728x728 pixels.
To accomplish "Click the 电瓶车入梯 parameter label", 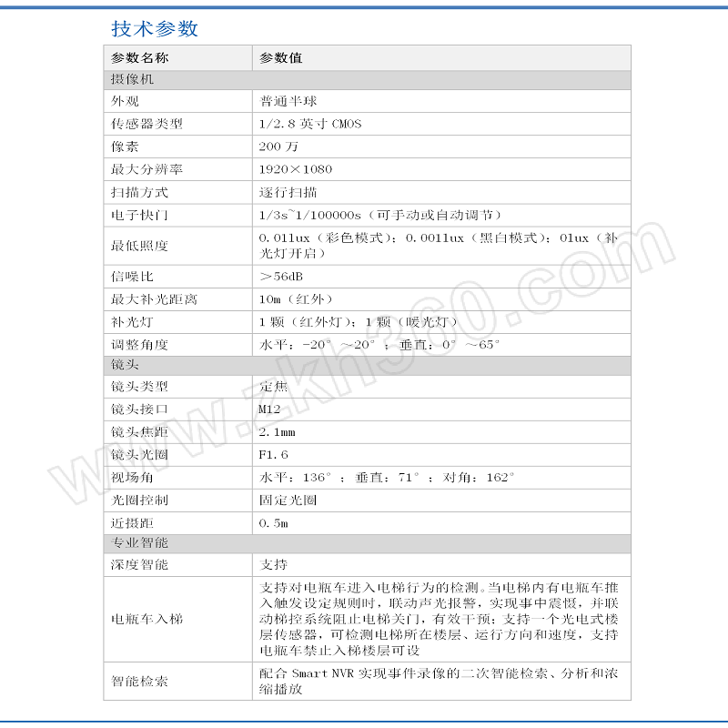I will click(x=147, y=619).
